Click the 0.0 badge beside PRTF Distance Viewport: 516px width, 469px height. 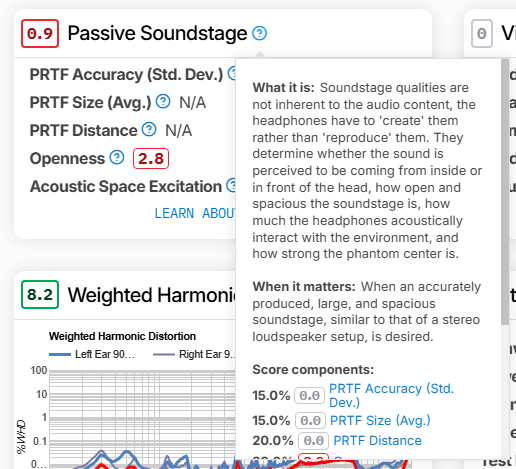tap(313, 441)
